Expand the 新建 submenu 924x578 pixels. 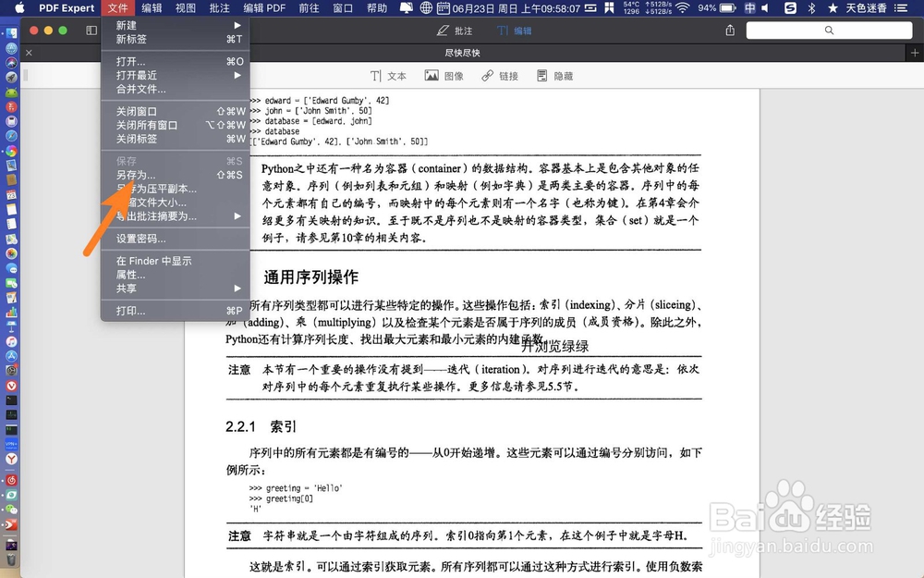click(x=175, y=25)
